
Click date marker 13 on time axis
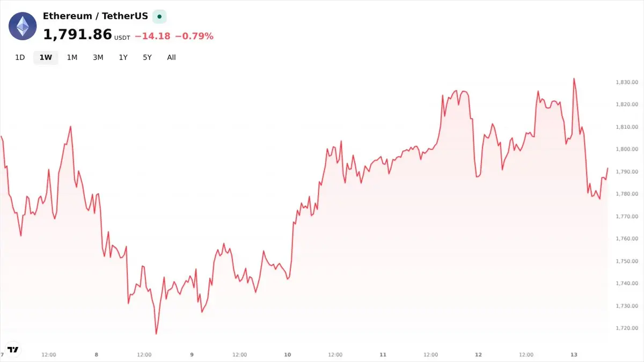click(x=574, y=354)
